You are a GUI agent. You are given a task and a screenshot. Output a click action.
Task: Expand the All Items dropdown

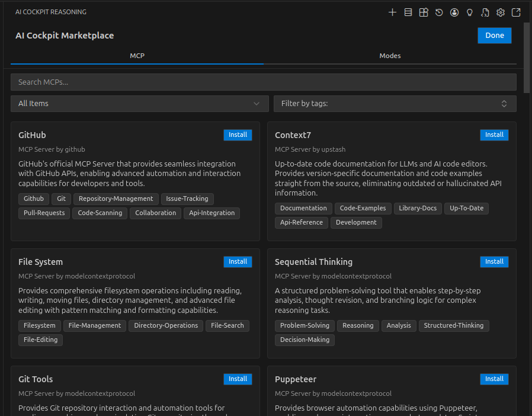click(140, 104)
